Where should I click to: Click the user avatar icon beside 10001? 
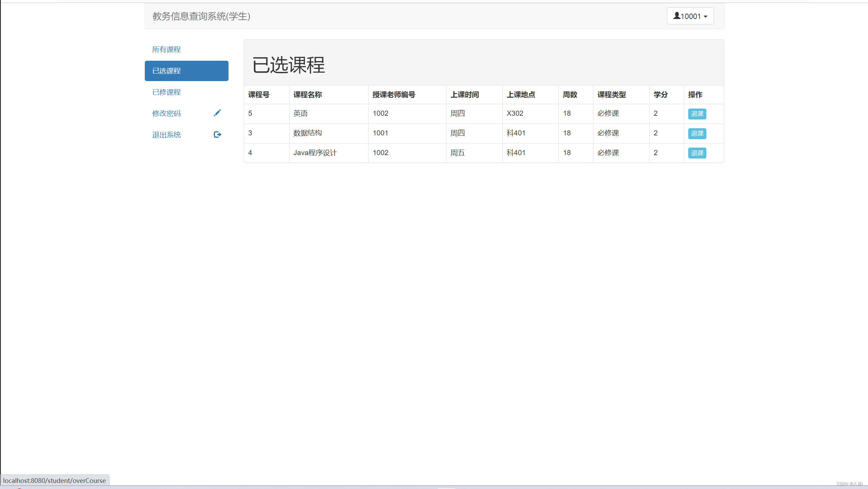point(676,16)
